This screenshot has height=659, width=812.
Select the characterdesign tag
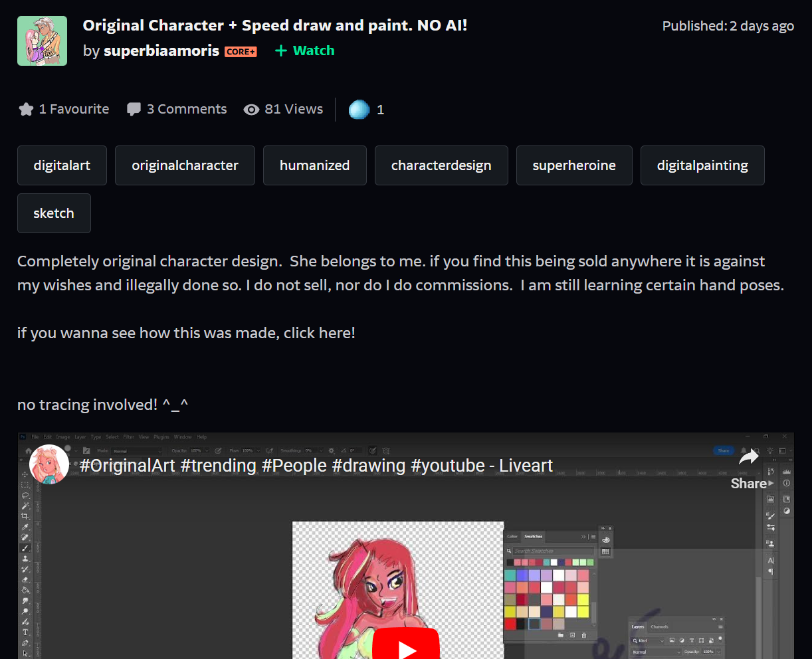441,165
